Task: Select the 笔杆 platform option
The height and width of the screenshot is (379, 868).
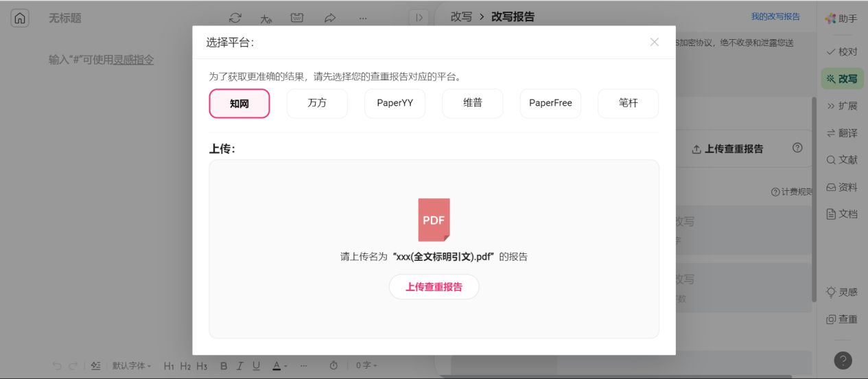Action: pyautogui.click(x=629, y=104)
